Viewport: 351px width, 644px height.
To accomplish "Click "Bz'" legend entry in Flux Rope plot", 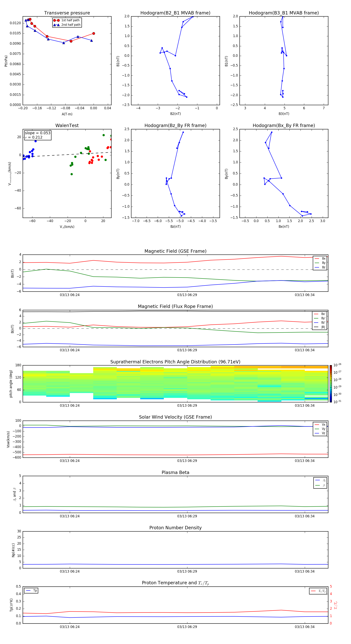I will coord(320,323).
